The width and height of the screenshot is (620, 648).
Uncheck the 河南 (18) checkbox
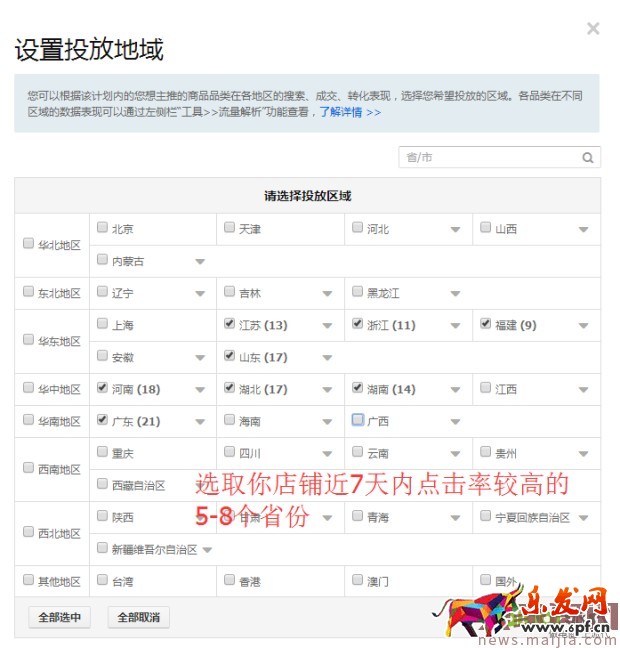tap(102, 387)
